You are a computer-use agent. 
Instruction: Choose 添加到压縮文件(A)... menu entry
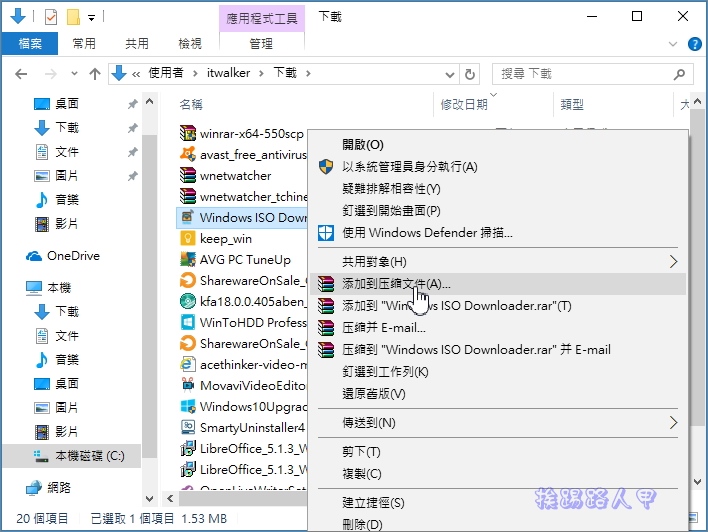click(x=498, y=284)
